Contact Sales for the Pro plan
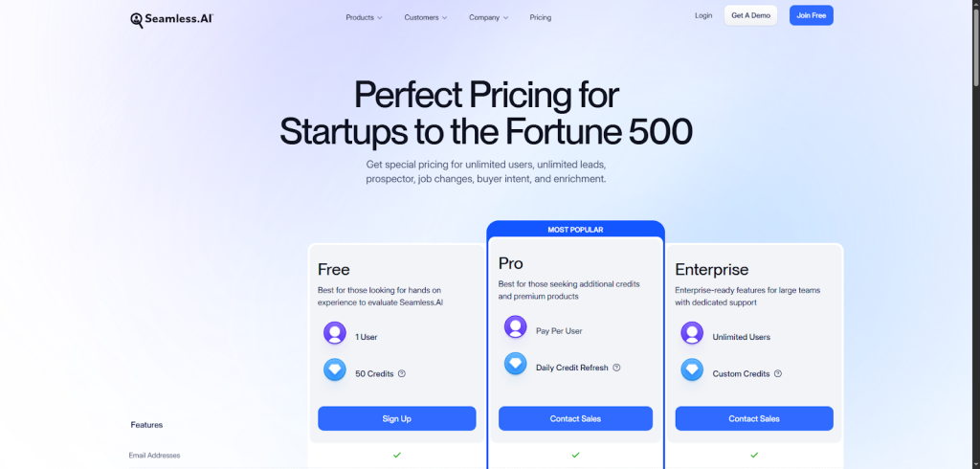 (x=575, y=418)
